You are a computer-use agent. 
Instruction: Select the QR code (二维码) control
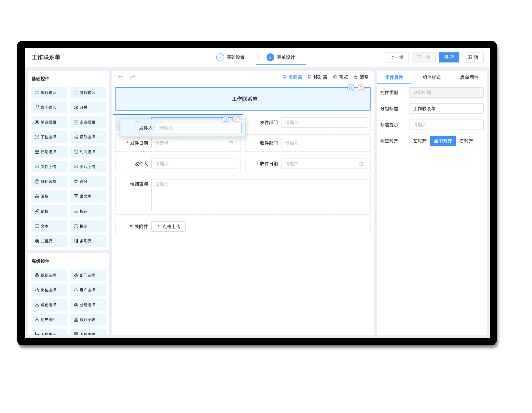[49, 241]
